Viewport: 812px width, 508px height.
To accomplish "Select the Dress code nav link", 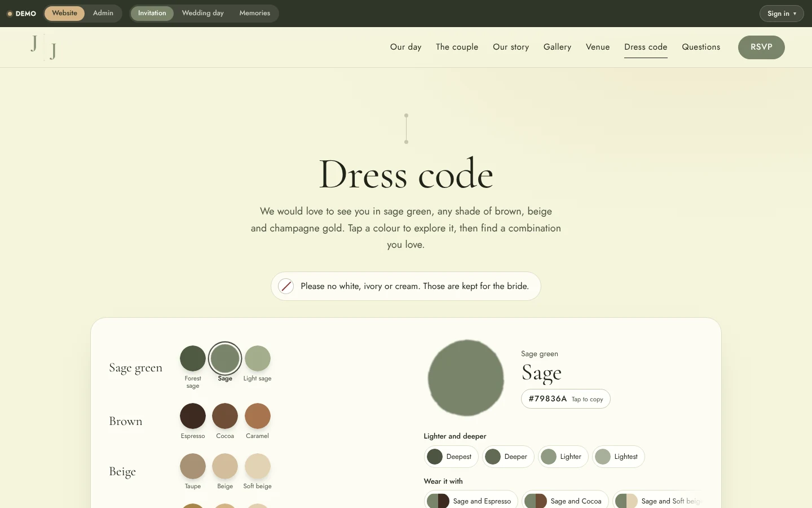I will coord(646,47).
